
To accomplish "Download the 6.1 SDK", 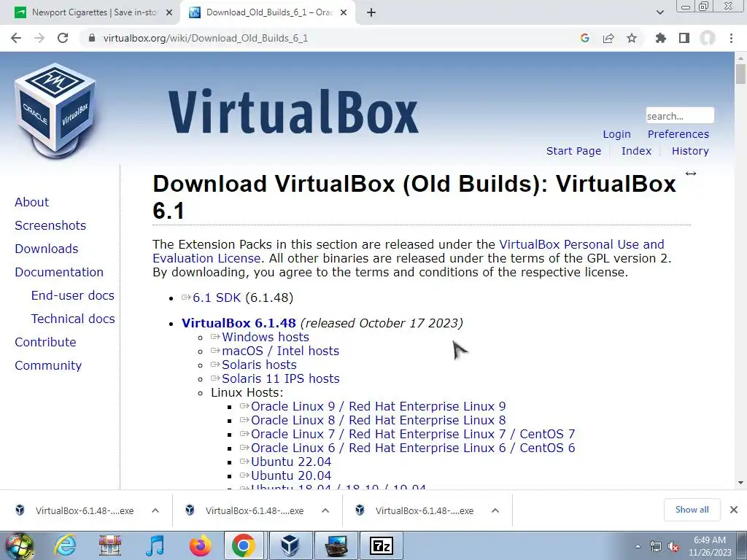I will pyautogui.click(x=216, y=297).
